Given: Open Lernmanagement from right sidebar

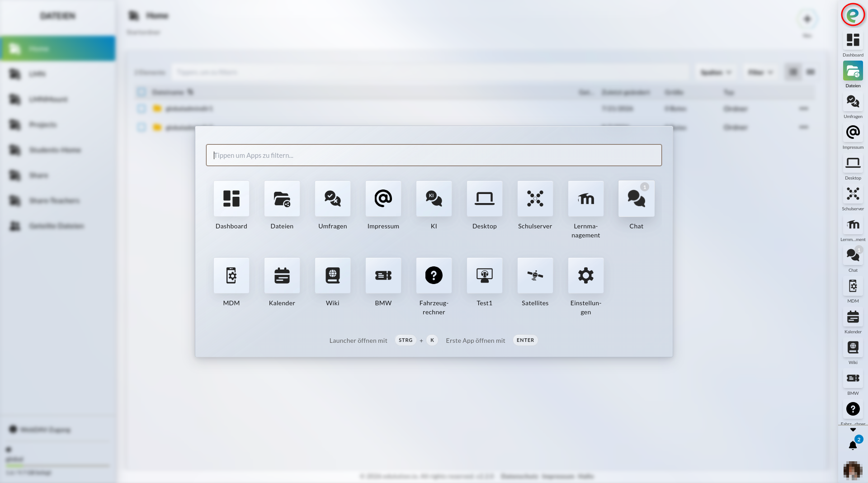Looking at the screenshot, I should click(853, 225).
